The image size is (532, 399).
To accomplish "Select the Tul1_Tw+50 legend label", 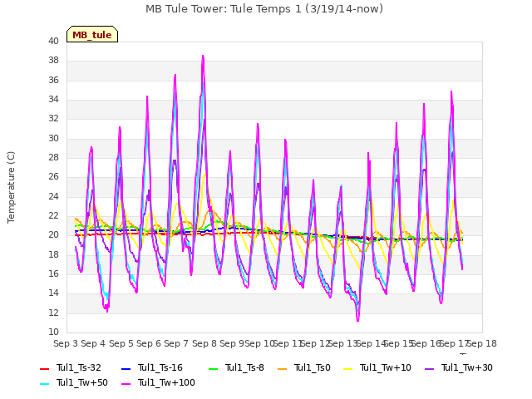I will pos(82,382).
